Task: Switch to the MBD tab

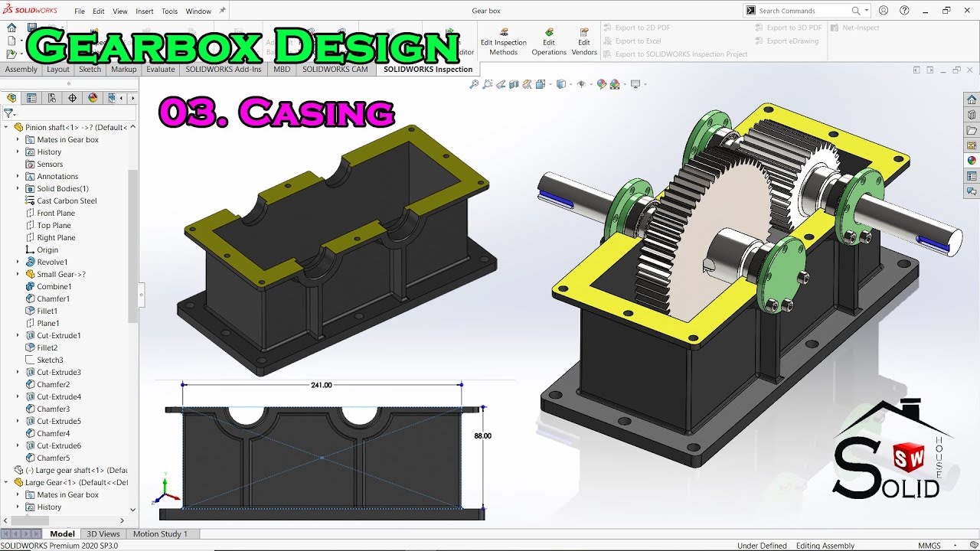Action: (x=282, y=69)
